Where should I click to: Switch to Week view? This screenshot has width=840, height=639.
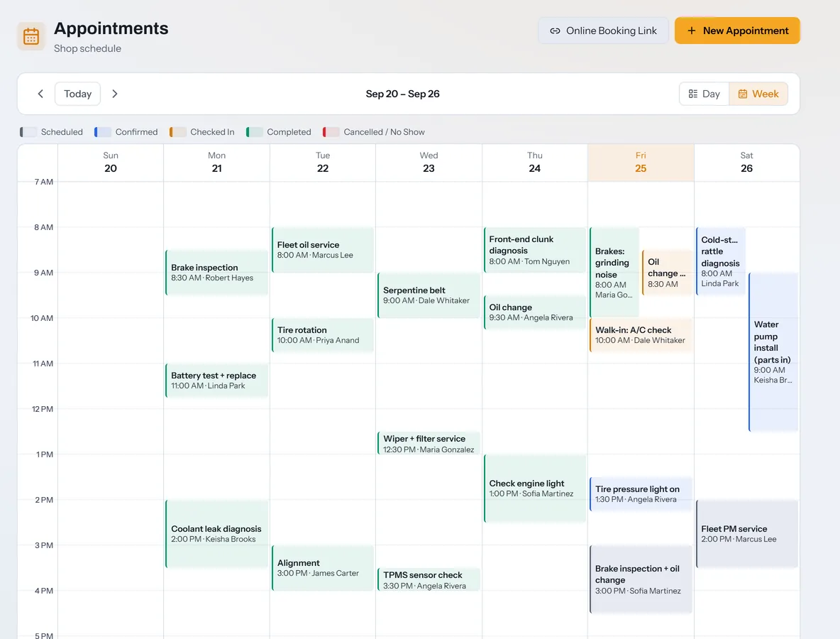(758, 94)
